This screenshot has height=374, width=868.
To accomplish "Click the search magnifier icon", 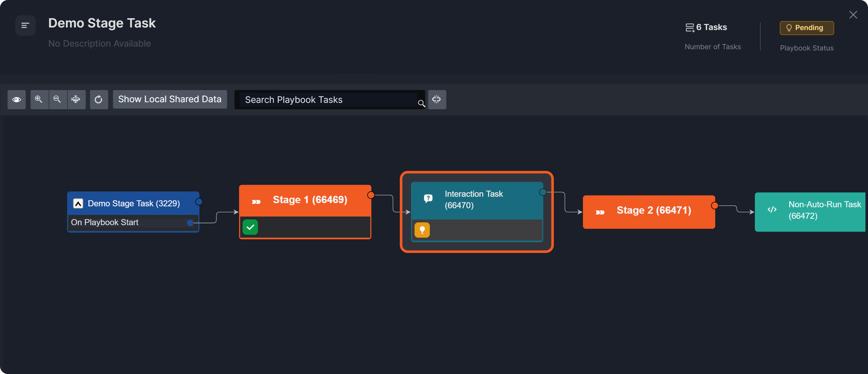I will tap(421, 103).
